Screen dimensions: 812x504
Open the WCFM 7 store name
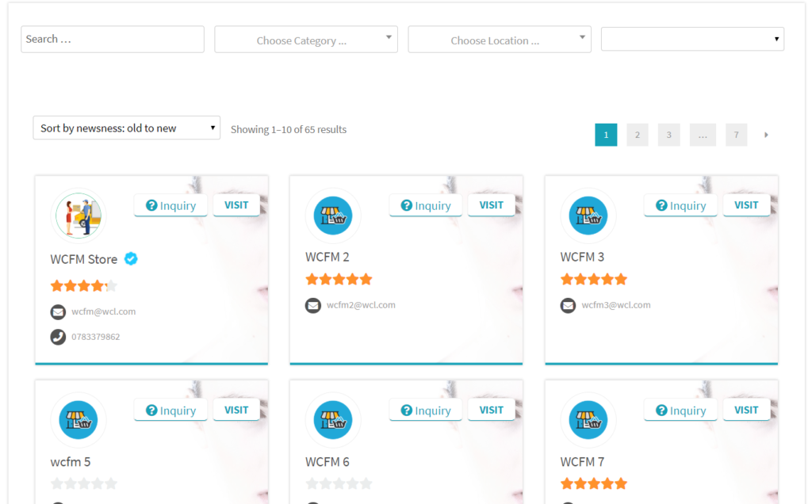(x=582, y=461)
